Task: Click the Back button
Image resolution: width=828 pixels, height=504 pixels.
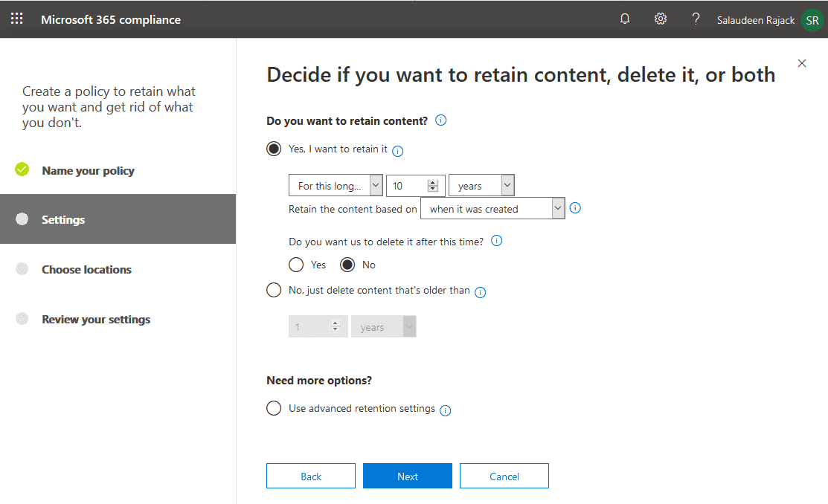Action: [310, 476]
